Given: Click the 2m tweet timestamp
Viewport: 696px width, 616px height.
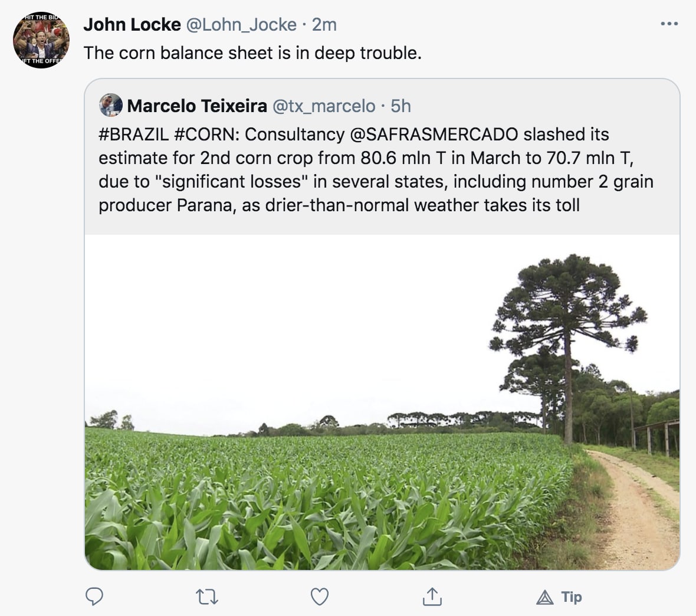Looking at the screenshot, I should coord(324,24).
